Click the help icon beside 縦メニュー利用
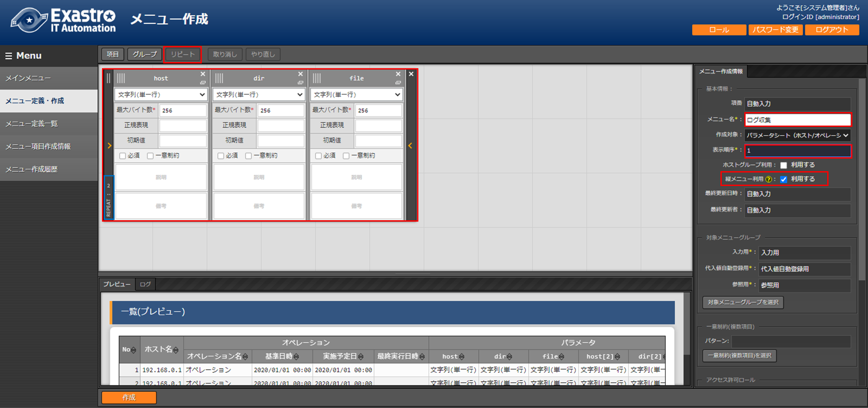 [x=769, y=179]
